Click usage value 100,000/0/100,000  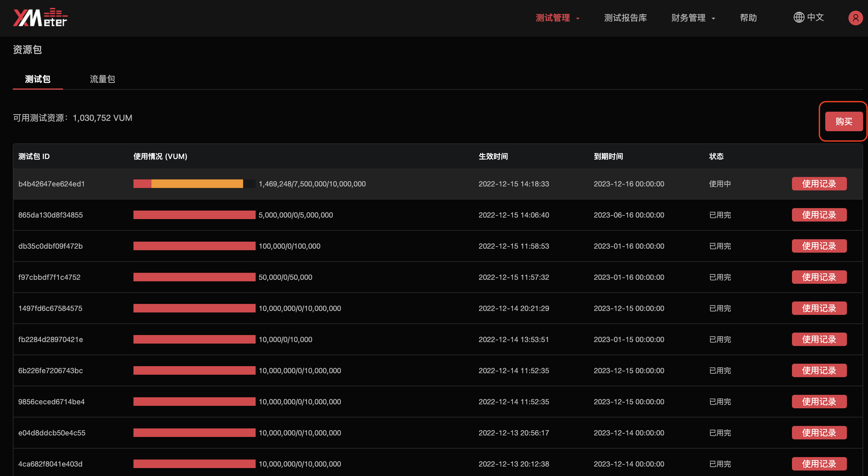pyautogui.click(x=290, y=246)
